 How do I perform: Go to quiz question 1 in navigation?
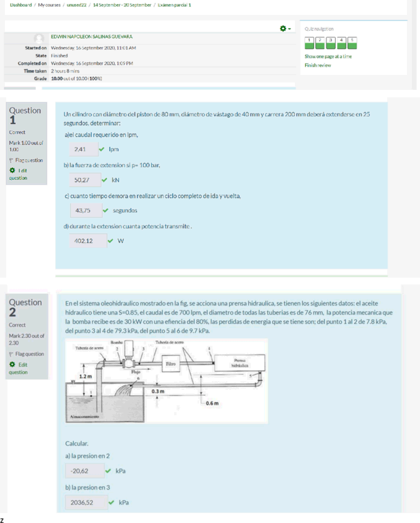click(x=309, y=43)
